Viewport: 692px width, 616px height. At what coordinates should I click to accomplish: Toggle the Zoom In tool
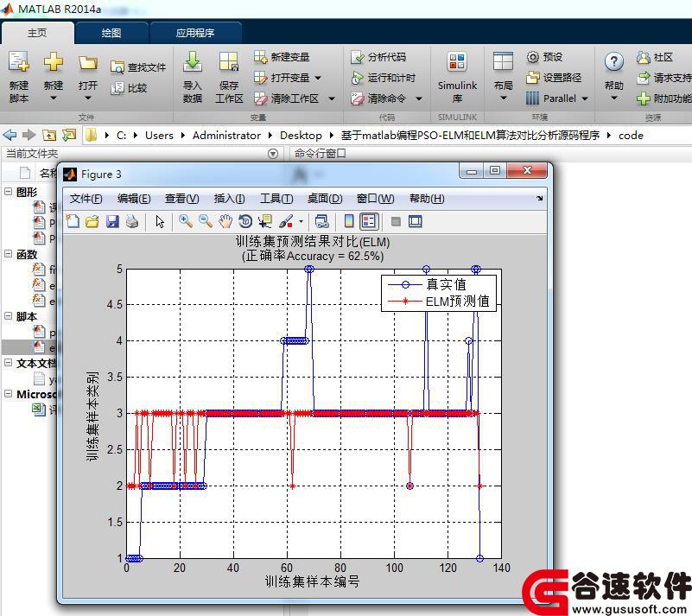click(x=186, y=221)
